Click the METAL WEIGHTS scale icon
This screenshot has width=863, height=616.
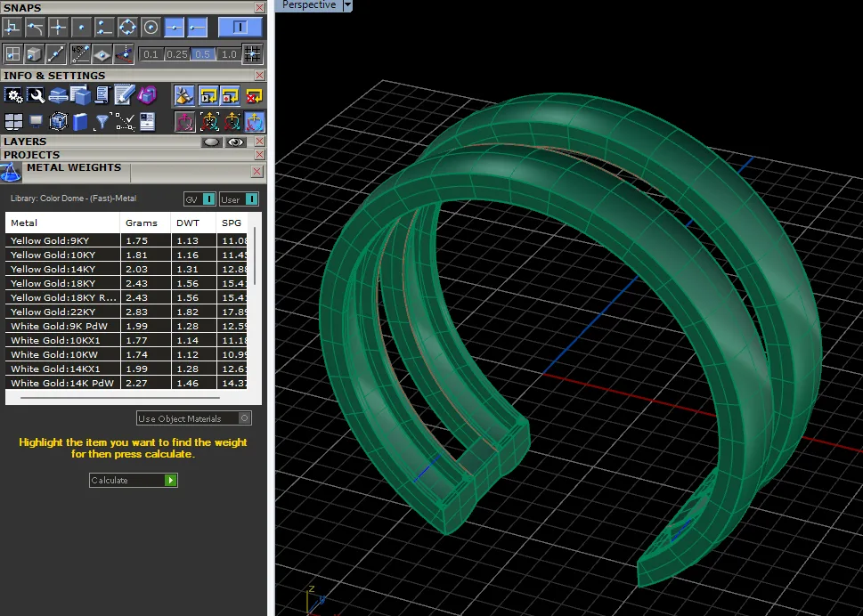(x=11, y=173)
